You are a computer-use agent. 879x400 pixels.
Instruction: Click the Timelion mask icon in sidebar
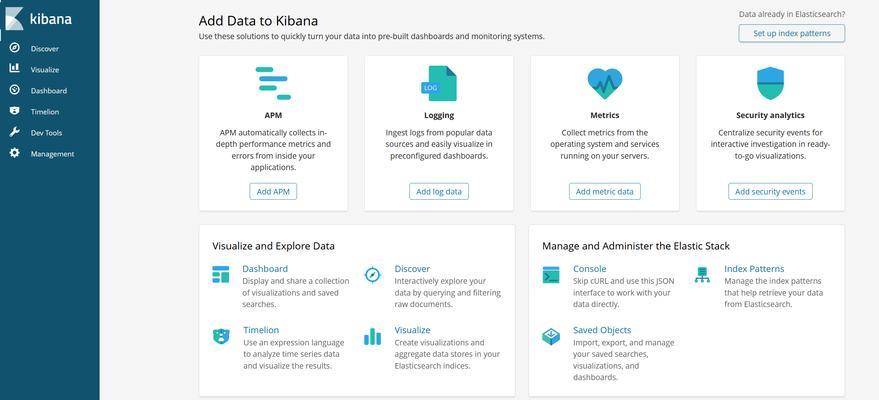tap(15, 111)
